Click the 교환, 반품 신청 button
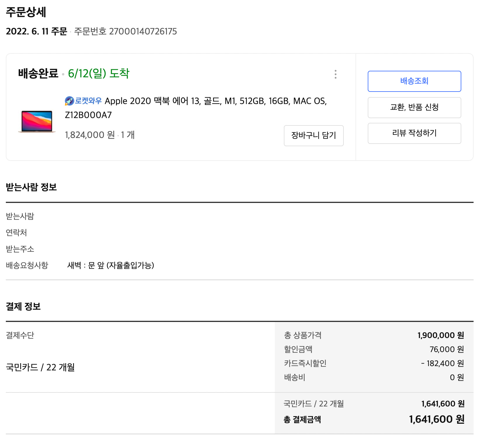The width and height of the screenshot is (480, 448). point(414,107)
